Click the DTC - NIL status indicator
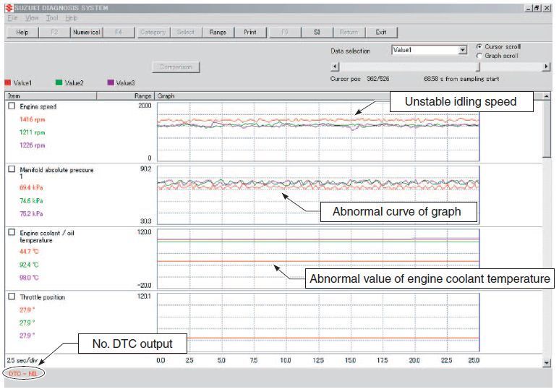 pyautogui.click(x=23, y=373)
